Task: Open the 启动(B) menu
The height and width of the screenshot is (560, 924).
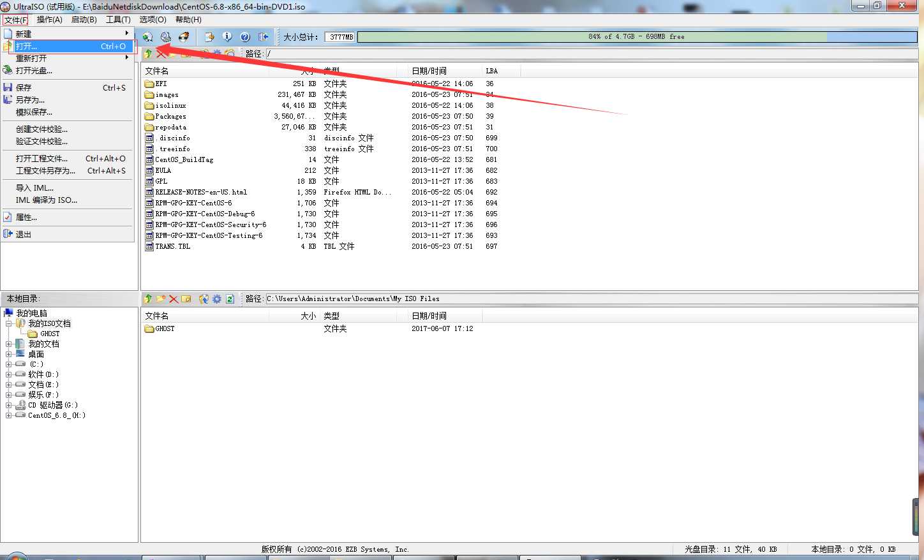Action: tap(84, 20)
